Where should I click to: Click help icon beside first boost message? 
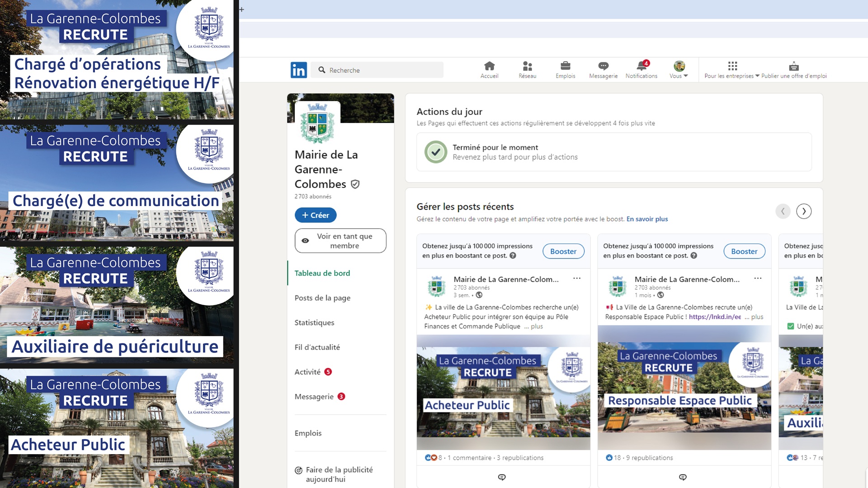click(x=513, y=256)
